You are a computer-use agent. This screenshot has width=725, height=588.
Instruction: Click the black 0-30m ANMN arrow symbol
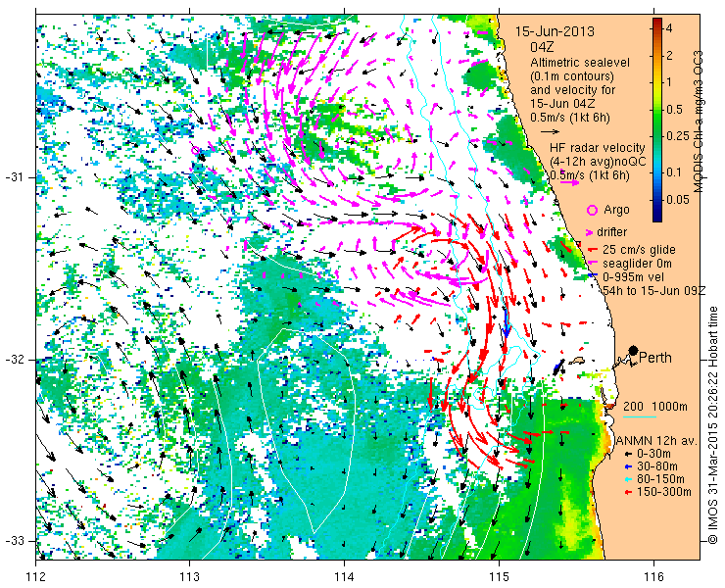[x=628, y=455]
